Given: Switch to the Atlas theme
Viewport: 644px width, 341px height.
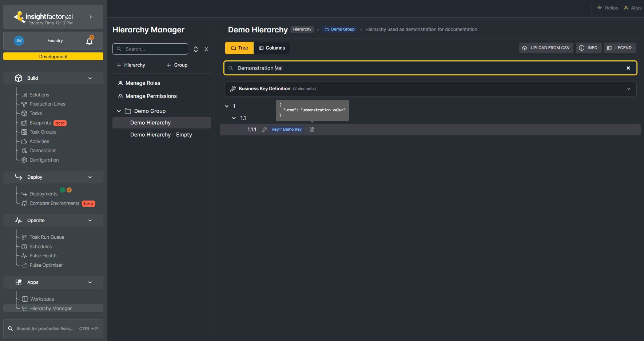Looking at the screenshot, I should 632,8.
